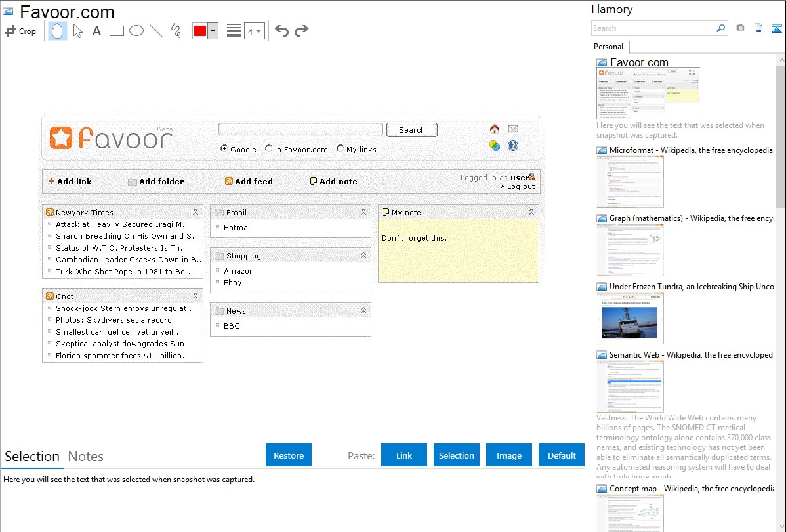Open the Favoor.com snapshot thumbnail

(648, 92)
